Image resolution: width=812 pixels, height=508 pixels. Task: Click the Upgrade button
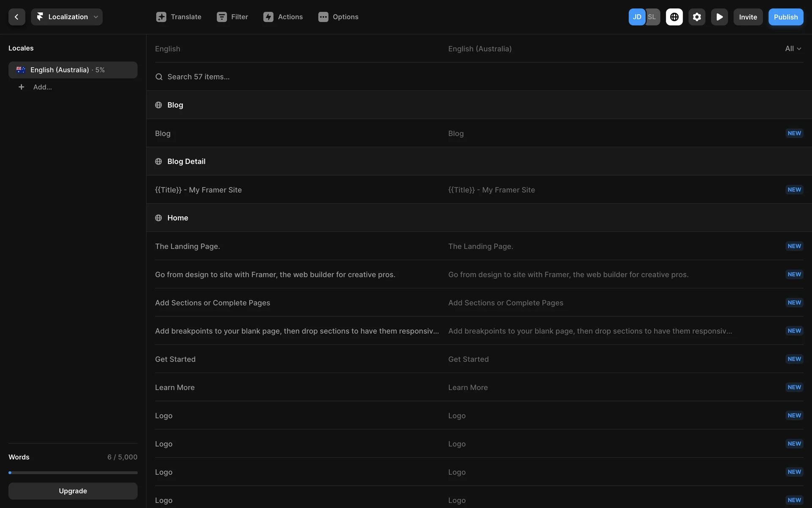click(73, 491)
